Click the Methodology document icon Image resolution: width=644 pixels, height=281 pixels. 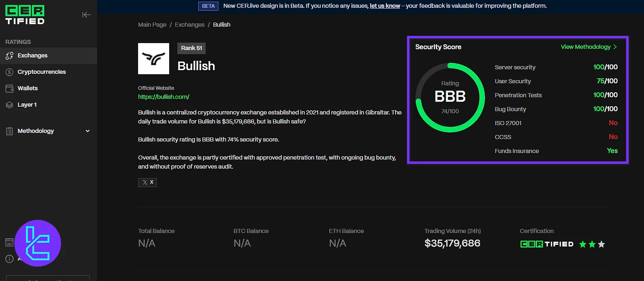click(x=9, y=131)
